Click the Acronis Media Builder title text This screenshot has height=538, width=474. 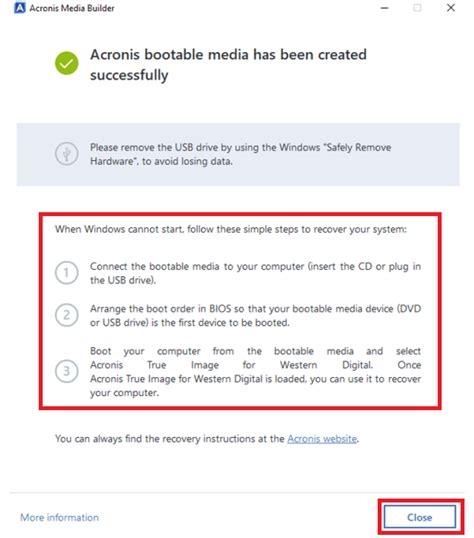(72, 8)
